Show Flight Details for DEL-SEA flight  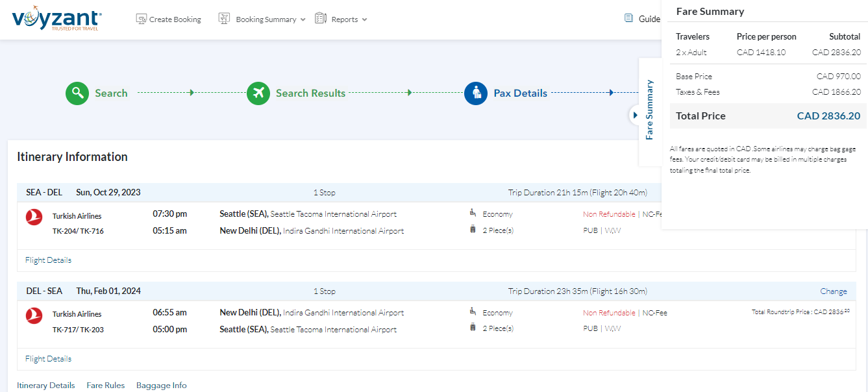coord(48,359)
